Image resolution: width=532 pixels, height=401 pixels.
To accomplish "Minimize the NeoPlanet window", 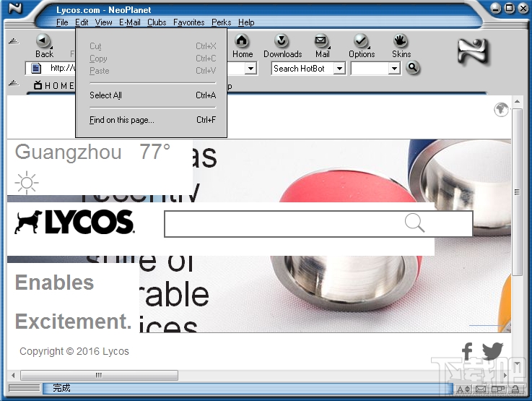I will 496,8.
